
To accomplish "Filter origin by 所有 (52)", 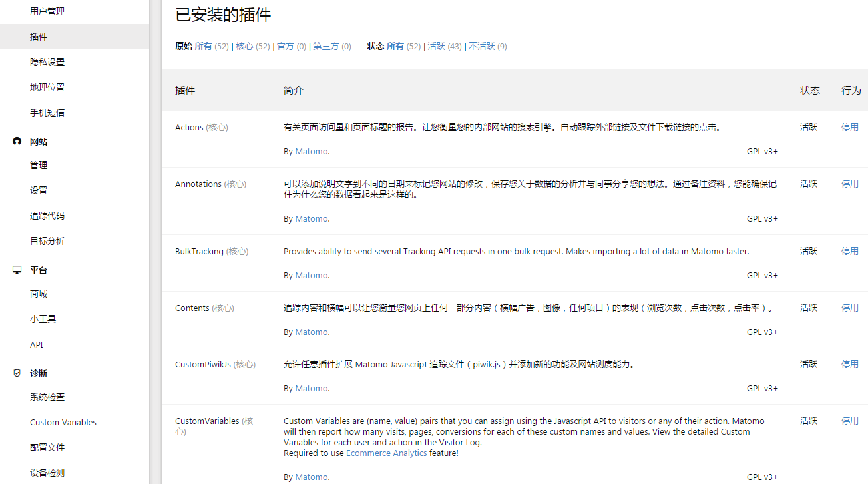I will [212, 46].
